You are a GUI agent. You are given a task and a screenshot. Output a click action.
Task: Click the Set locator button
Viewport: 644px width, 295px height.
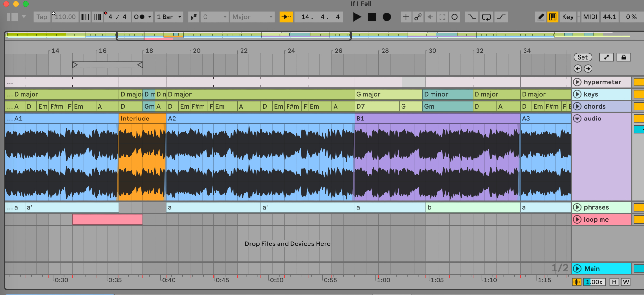pos(582,57)
